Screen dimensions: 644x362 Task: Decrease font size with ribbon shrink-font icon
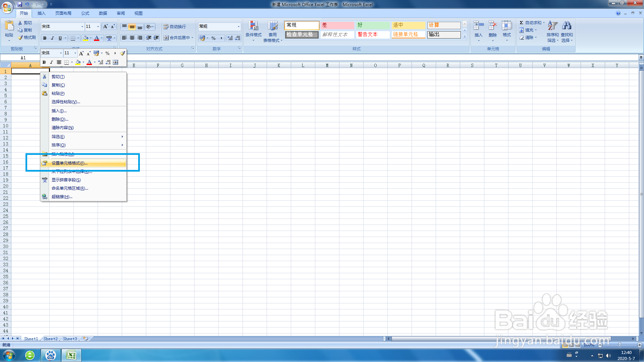point(113,26)
